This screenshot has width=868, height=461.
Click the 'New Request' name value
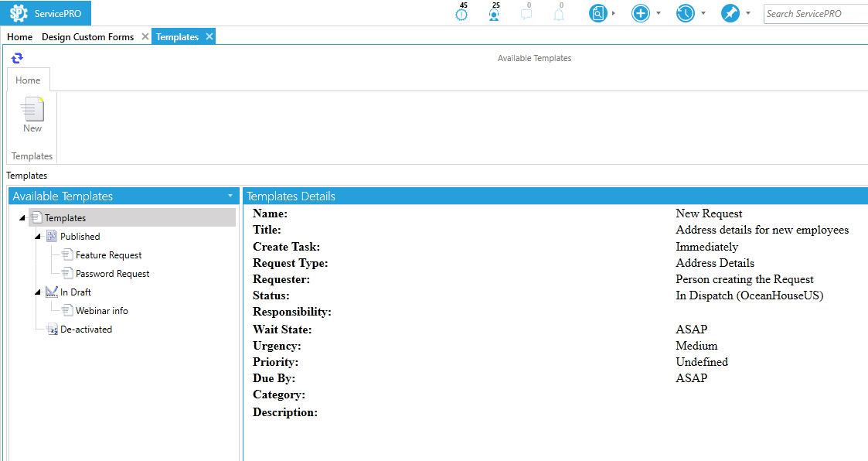coord(709,213)
